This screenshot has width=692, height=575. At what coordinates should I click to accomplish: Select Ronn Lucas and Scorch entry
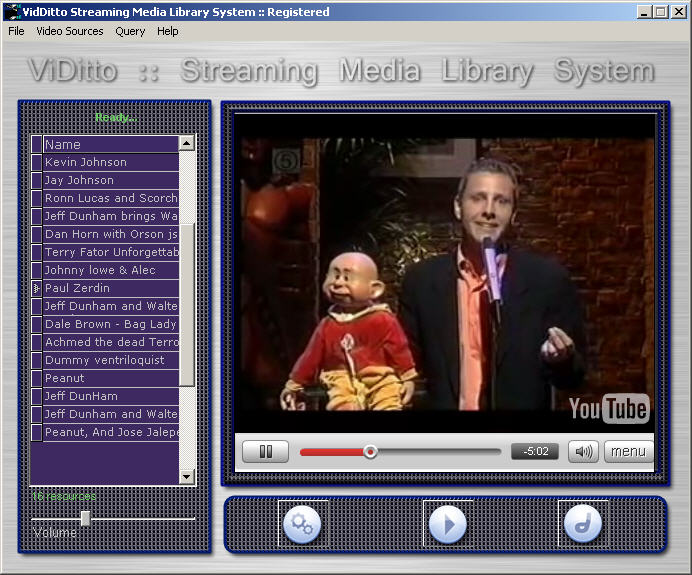111,198
